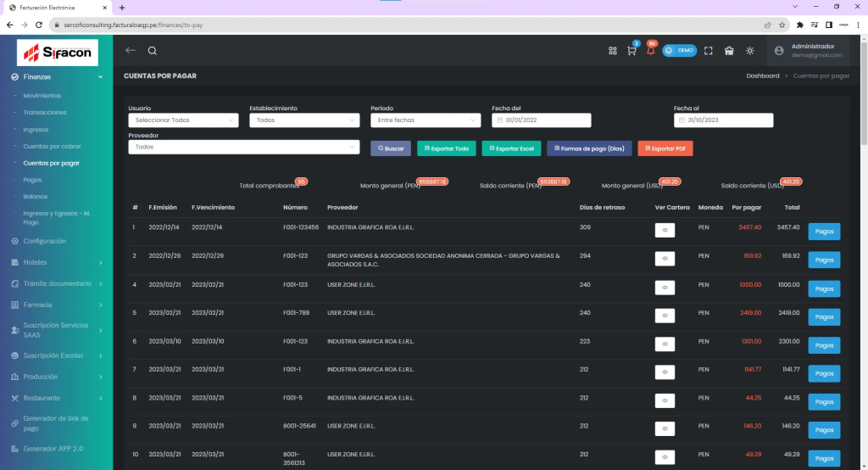Image resolution: width=868 pixels, height=470 pixels.
Task: Toggle the DEMO mode switch
Action: click(x=679, y=51)
